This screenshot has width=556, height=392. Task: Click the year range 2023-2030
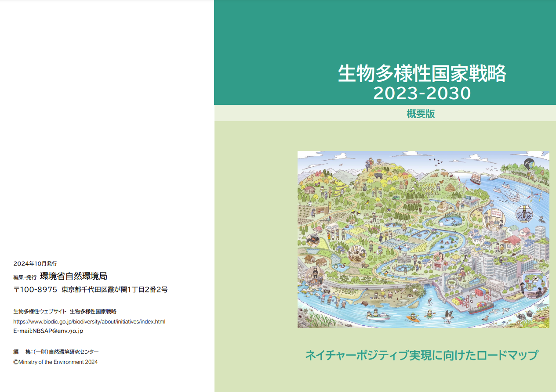point(422,93)
